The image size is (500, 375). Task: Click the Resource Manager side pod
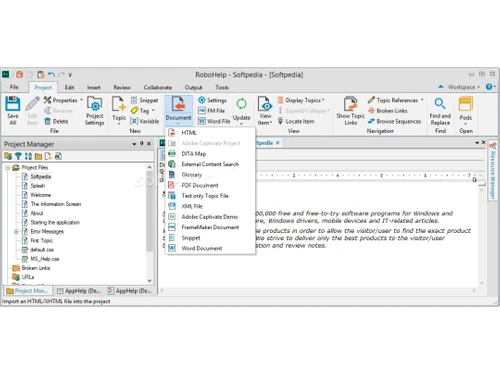click(493, 171)
